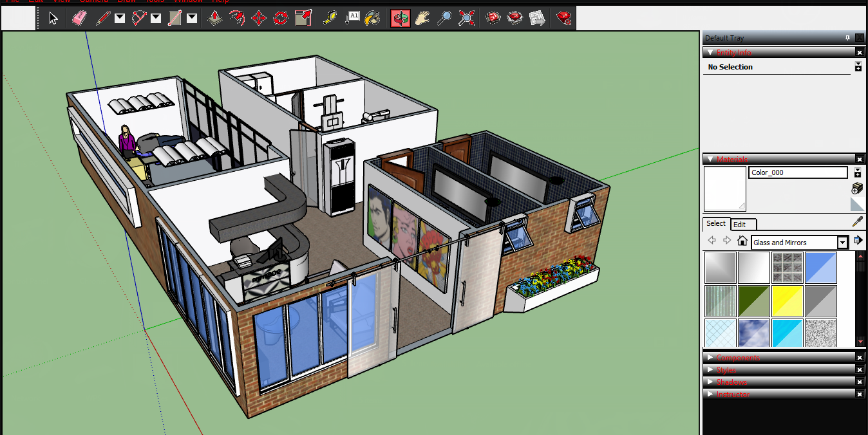868x435 pixels.
Task: Close the Shadows panel
Action: 859,382
